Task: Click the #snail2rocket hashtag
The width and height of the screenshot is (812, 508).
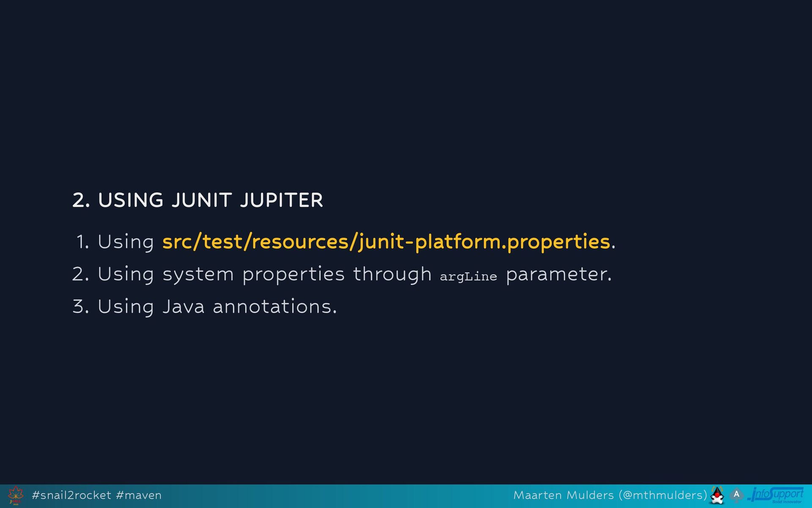Action: [x=71, y=495]
